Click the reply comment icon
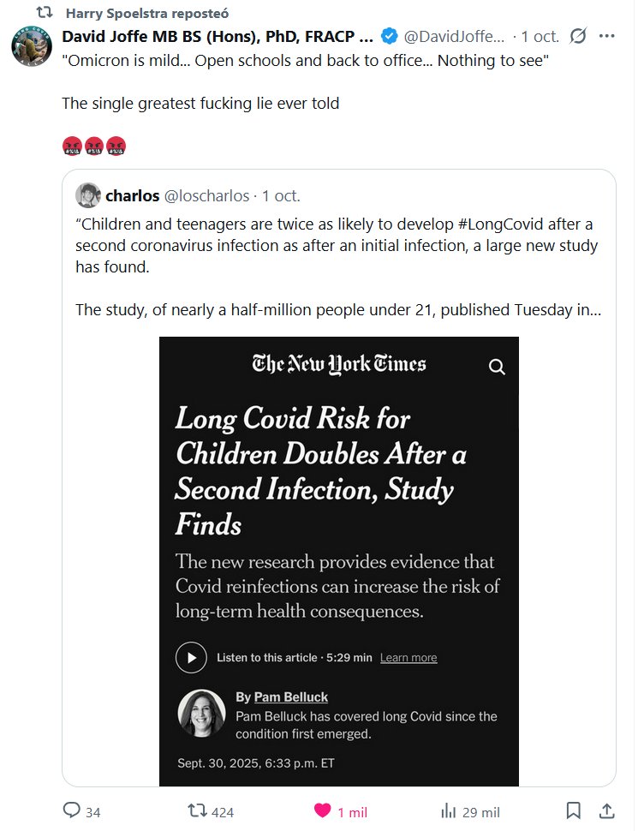The image size is (644, 831). [x=72, y=810]
